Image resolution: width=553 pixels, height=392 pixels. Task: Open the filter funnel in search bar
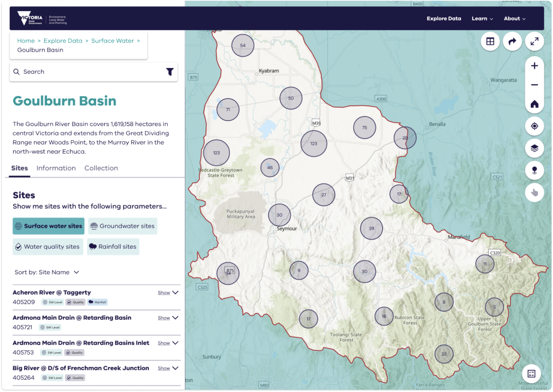[x=170, y=72]
